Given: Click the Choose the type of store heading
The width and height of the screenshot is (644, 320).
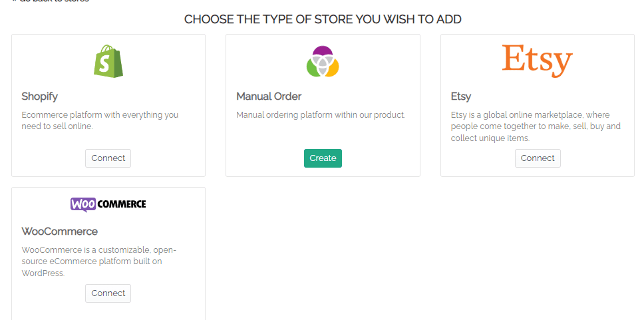Looking at the screenshot, I should [x=323, y=19].
